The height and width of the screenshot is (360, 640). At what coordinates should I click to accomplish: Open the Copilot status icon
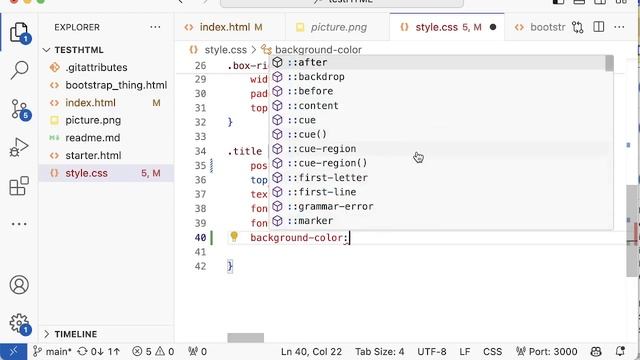(x=596, y=351)
